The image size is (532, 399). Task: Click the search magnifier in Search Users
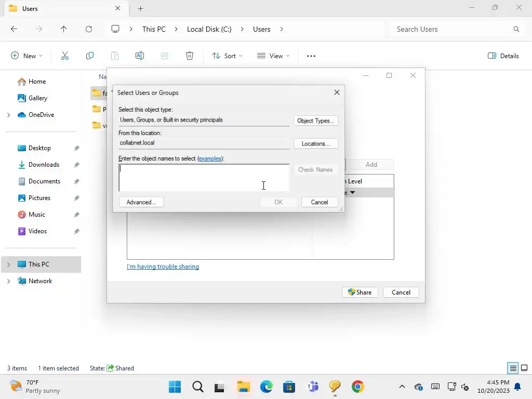[x=516, y=29]
